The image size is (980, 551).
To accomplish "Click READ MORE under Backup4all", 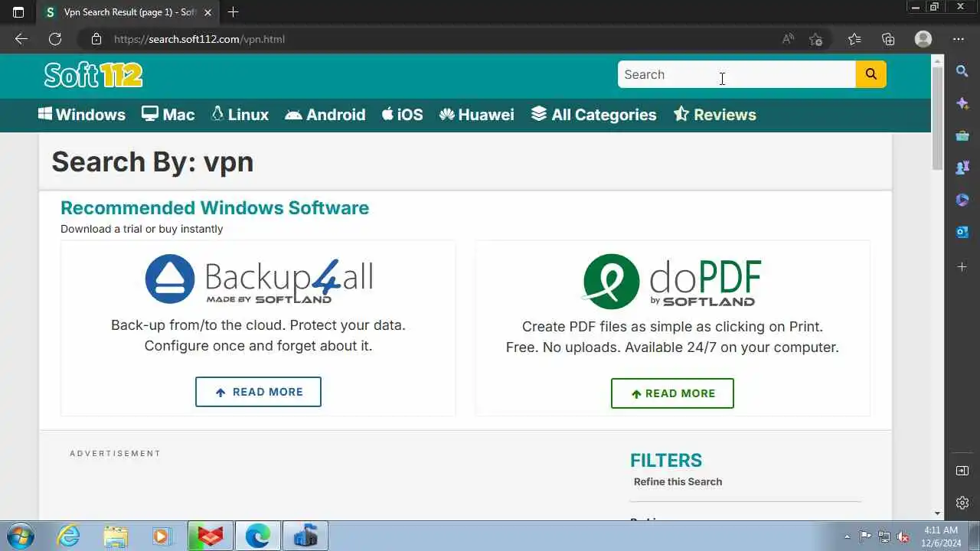I will click(x=258, y=392).
